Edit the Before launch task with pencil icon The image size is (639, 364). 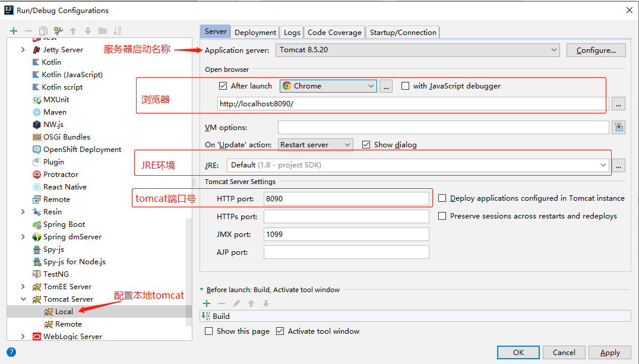(236, 303)
